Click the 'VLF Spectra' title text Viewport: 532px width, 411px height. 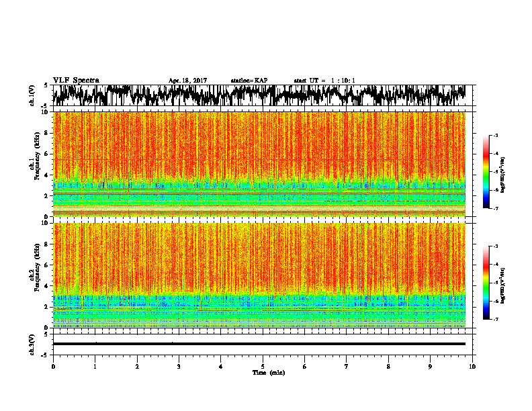point(76,81)
